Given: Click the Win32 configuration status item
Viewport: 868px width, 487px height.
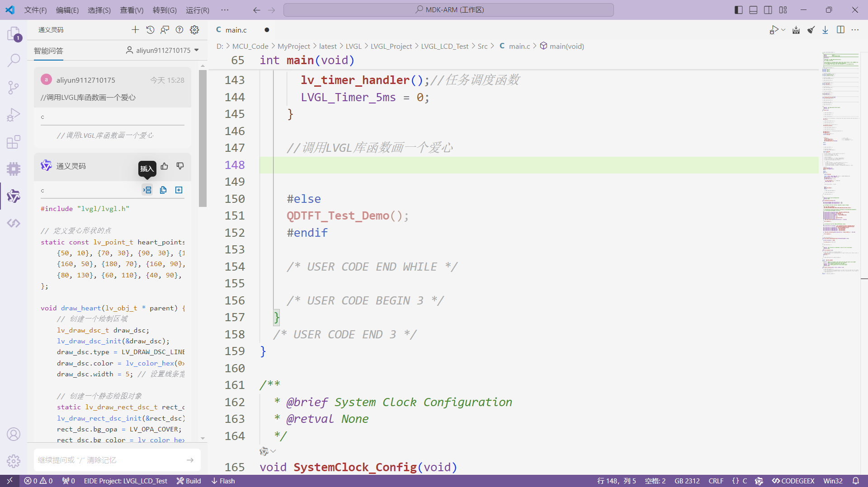Looking at the screenshot, I should (x=833, y=481).
